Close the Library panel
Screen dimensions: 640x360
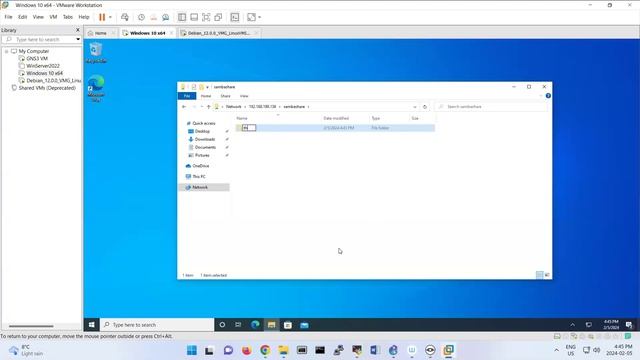point(78,30)
